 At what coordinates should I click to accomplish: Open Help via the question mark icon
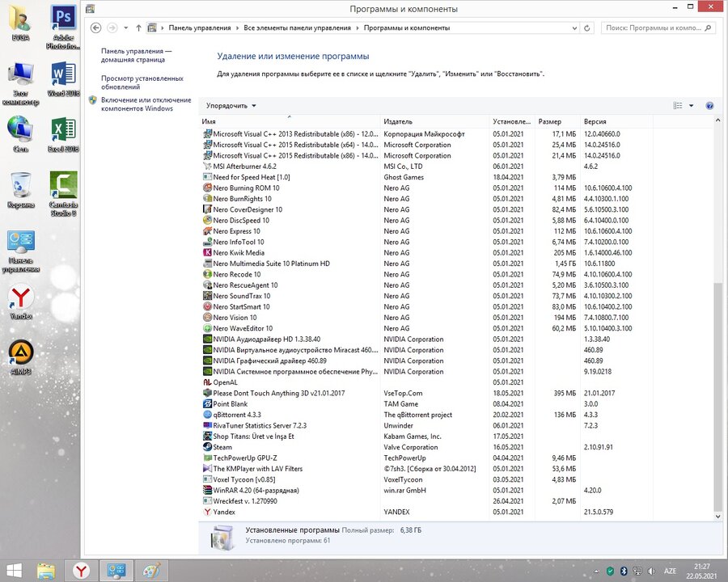[709, 106]
